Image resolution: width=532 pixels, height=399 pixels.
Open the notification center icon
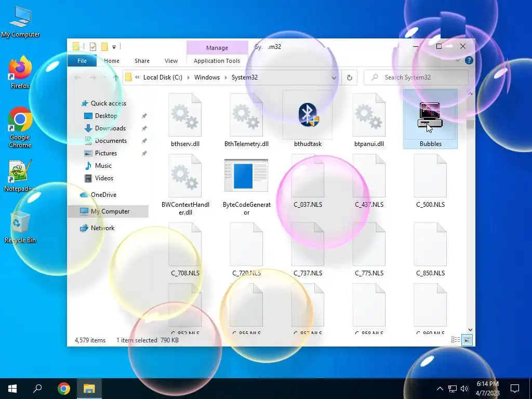[515, 389]
